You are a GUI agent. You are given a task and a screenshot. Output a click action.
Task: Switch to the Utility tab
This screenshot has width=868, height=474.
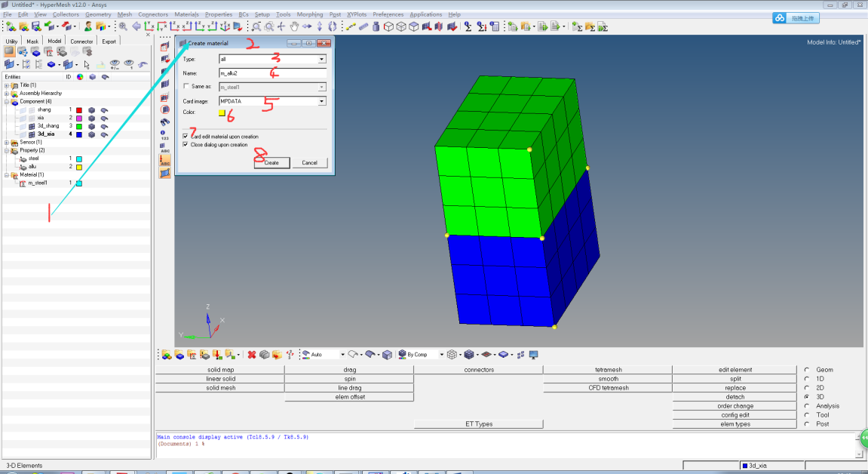pyautogui.click(x=11, y=42)
